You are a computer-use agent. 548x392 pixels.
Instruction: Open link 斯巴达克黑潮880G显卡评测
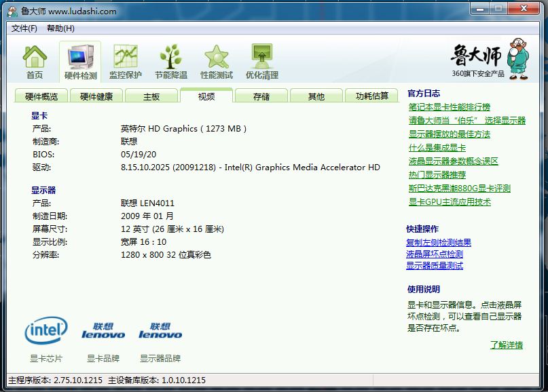tap(460, 189)
